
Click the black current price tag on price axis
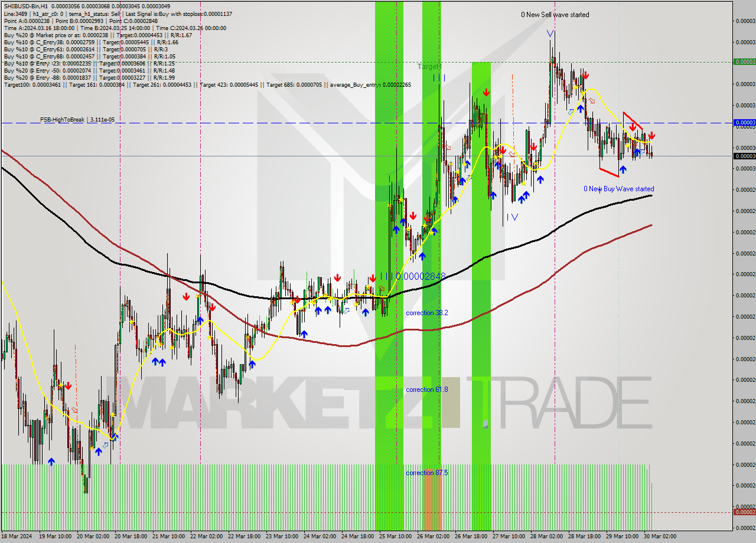click(744, 156)
